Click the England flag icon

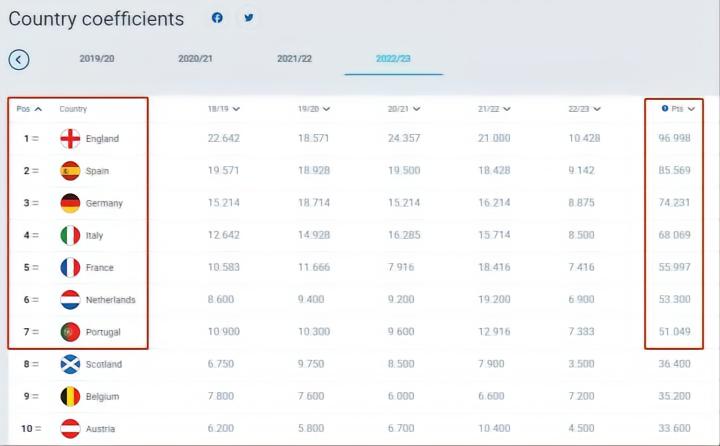tap(70, 139)
